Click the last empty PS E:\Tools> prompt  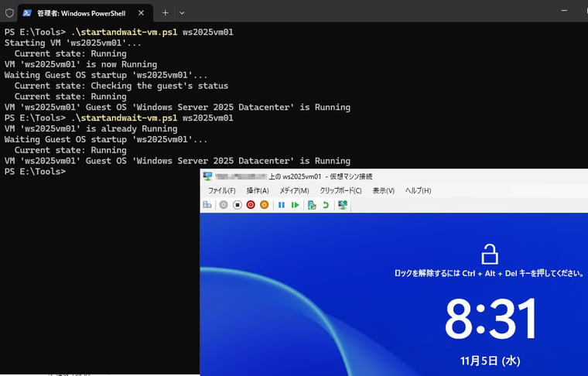pos(35,171)
